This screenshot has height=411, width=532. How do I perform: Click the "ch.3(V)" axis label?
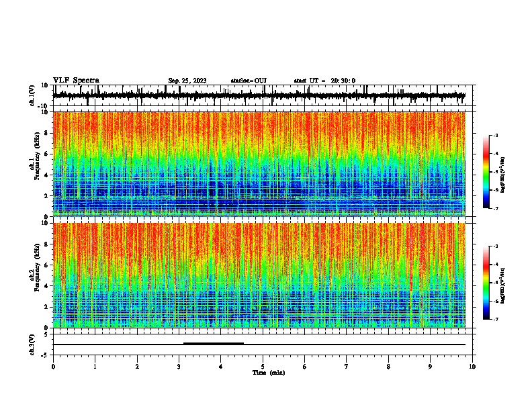[32, 345]
